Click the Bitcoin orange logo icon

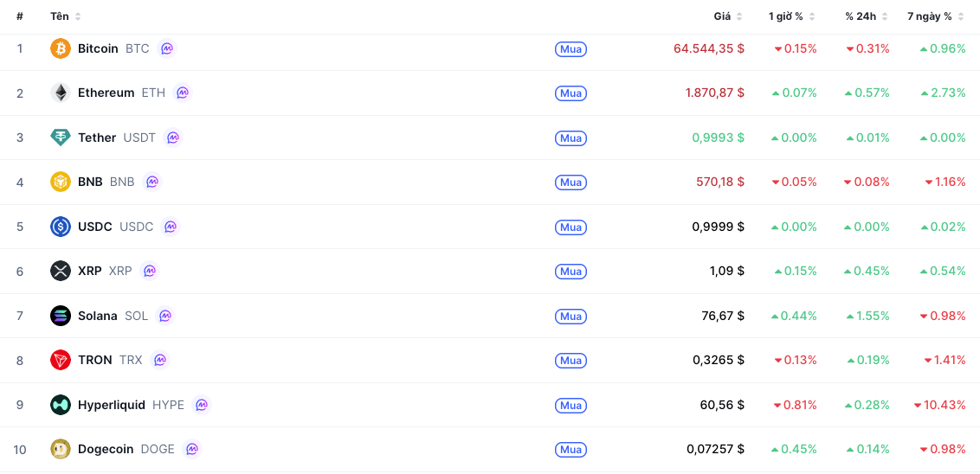pyautogui.click(x=61, y=48)
